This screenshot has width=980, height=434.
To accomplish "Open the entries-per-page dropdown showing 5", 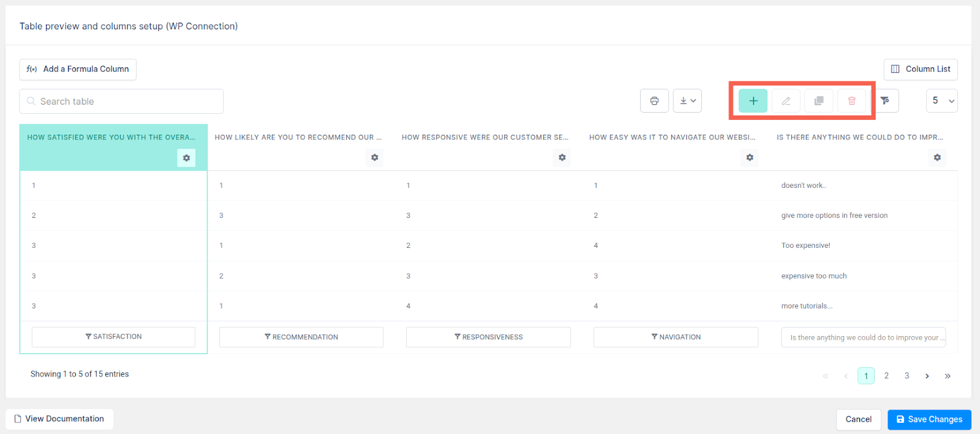I will tap(941, 101).
